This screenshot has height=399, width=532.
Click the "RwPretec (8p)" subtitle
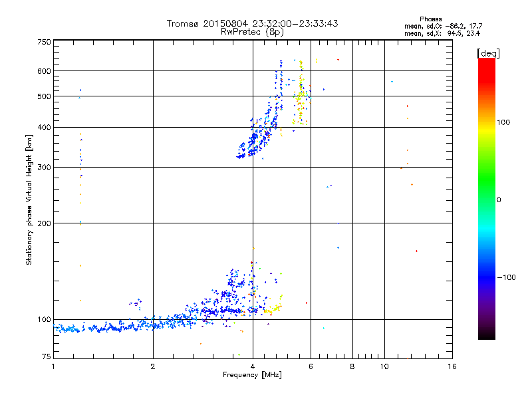(x=252, y=32)
